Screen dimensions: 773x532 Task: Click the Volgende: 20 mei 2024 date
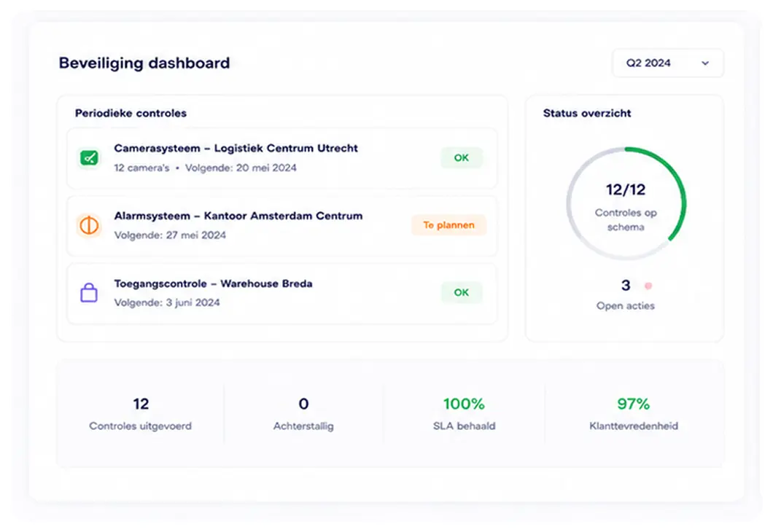[241, 168]
